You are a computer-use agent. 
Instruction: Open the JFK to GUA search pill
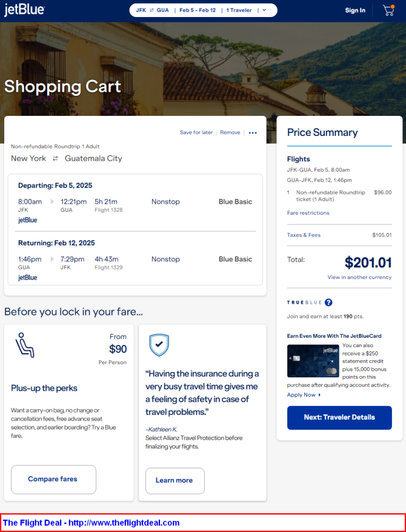coord(204,10)
